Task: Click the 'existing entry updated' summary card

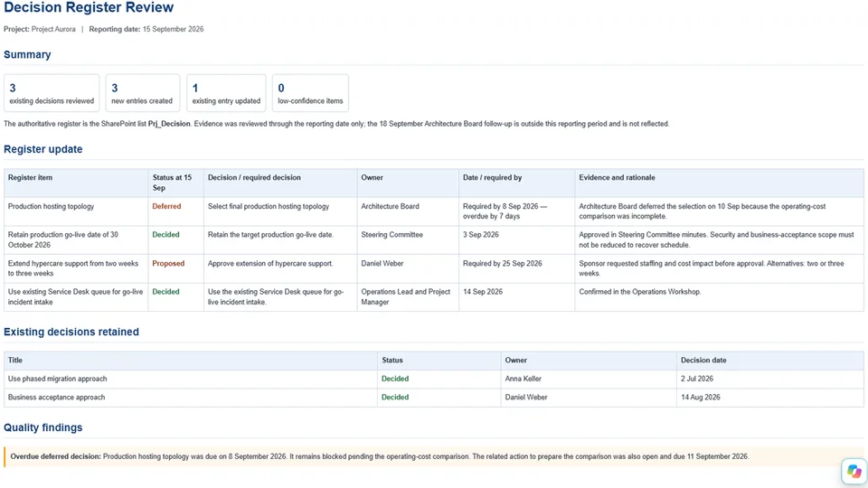Action: 226,93
